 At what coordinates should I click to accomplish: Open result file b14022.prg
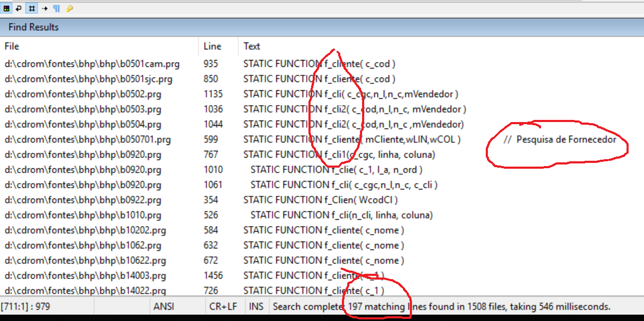point(85,291)
